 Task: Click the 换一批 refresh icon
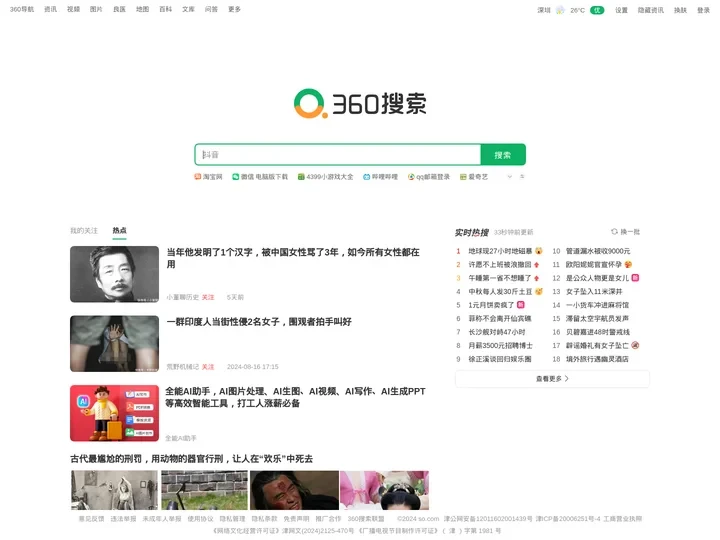[614, 231]
